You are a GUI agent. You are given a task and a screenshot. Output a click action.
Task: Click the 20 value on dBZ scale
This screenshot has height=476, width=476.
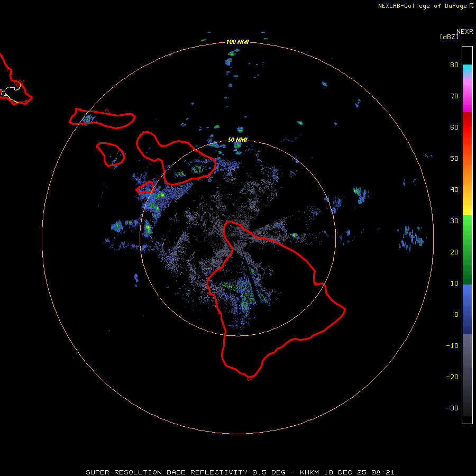tap(454, 252)
